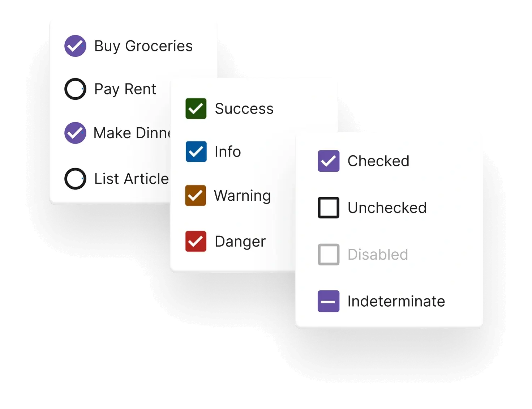
Task: Check the Pay Rent checkbox
Action: coord(75,89)
